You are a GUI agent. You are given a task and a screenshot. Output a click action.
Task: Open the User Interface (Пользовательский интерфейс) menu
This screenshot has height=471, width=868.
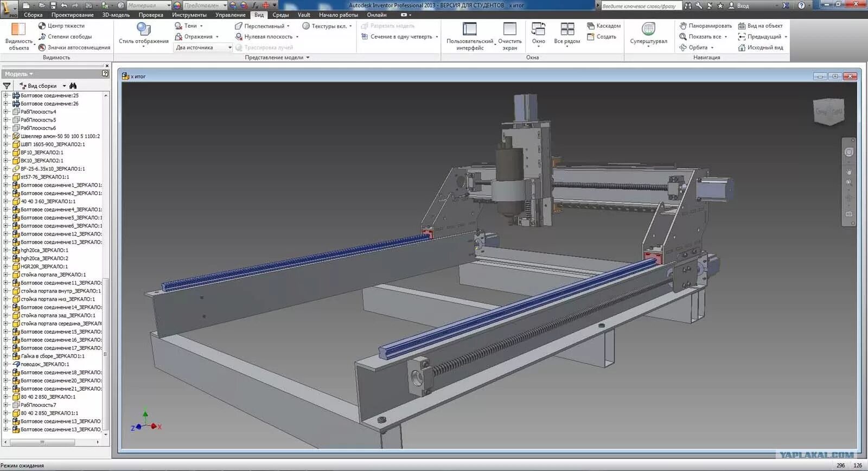point(470,36)
